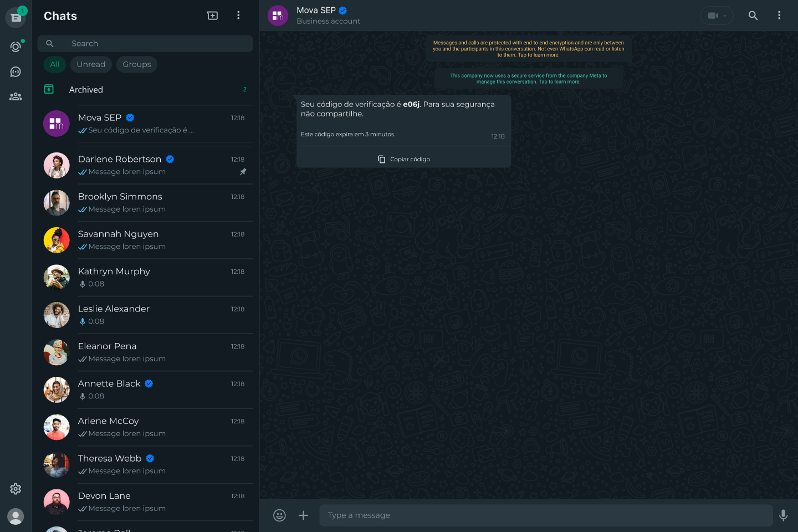Click Copiar código button
Viewport: 798px width, 532px height.
404,159
